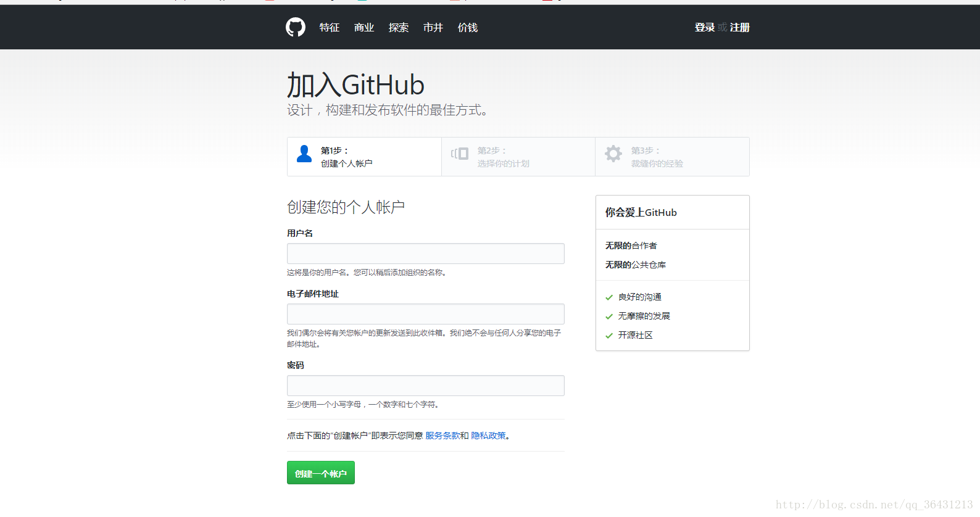This screenshot has width=980, height=517.
Task: Focus the 密码 input field
Action: coord(426,386)
